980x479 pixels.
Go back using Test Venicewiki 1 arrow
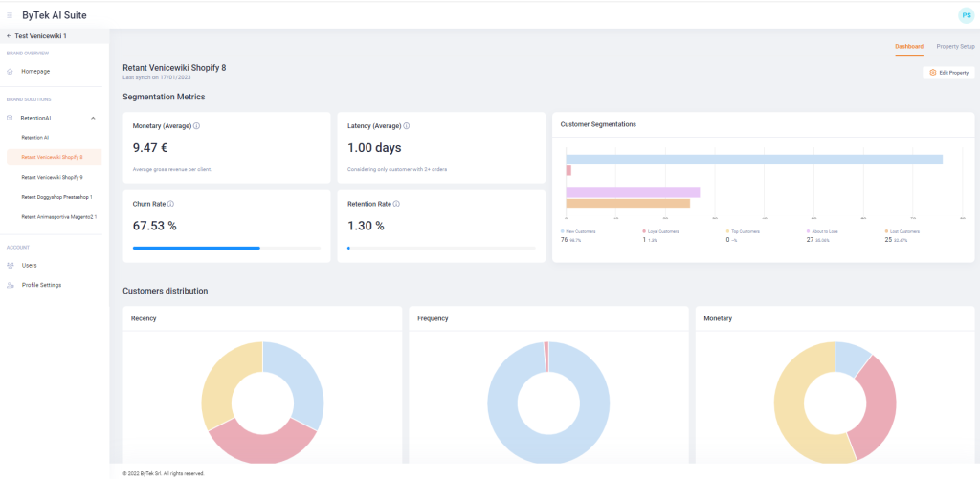(x=9, y=36)
